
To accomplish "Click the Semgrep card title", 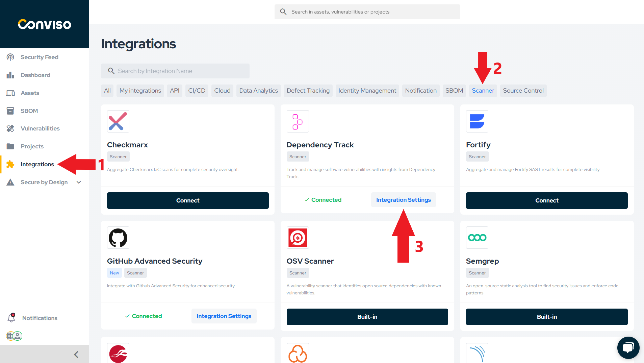I will click(482, 261).
